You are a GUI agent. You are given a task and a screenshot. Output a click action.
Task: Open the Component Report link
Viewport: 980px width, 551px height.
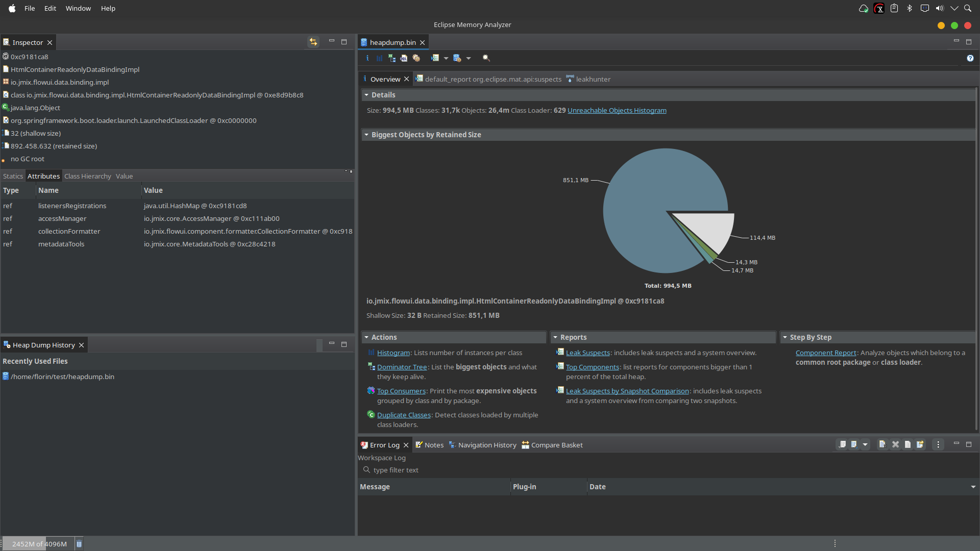tap(825, 353)
